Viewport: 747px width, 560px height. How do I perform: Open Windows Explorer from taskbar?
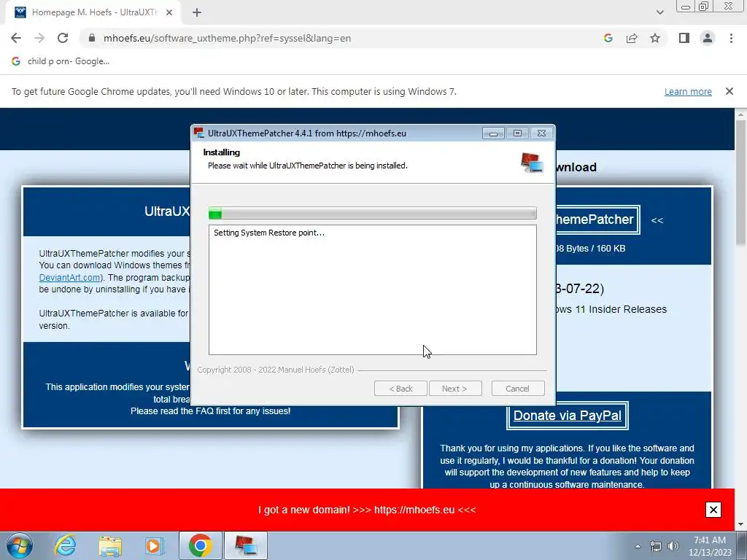point(110,545)
